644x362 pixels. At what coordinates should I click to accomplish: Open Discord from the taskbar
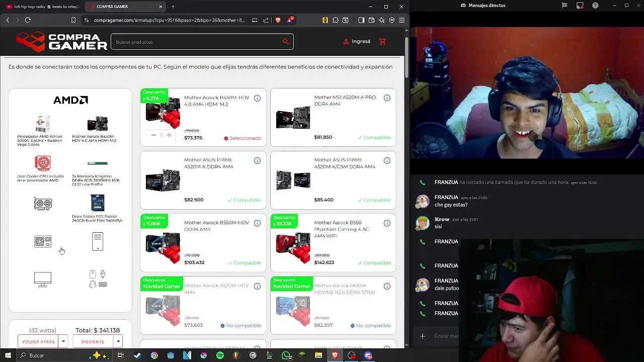(368, 355)
